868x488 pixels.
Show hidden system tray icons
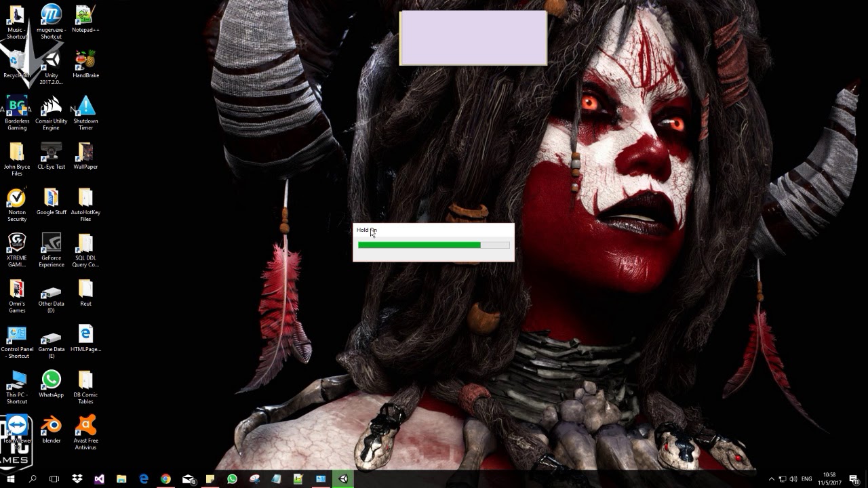coord(771,479)
